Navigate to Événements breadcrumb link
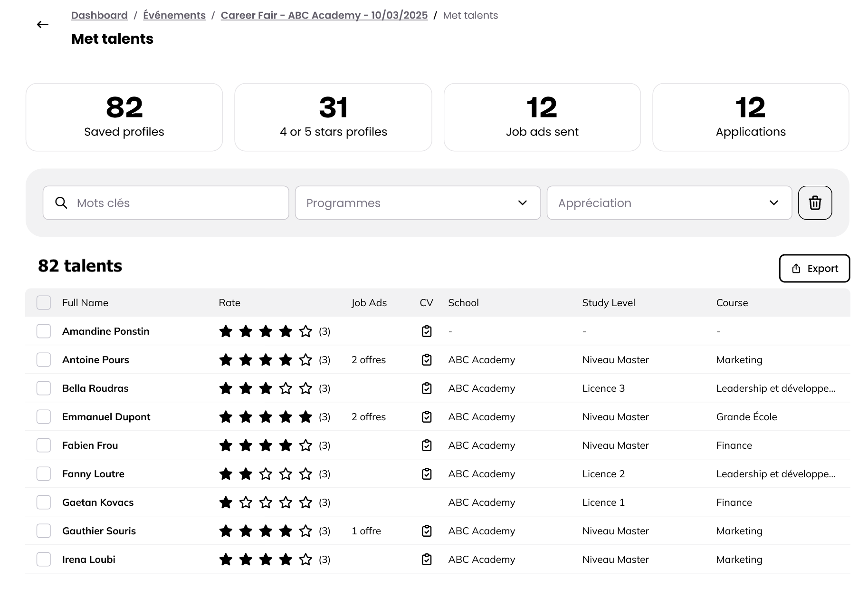This screenshot has height=589, width=868. 174,15
